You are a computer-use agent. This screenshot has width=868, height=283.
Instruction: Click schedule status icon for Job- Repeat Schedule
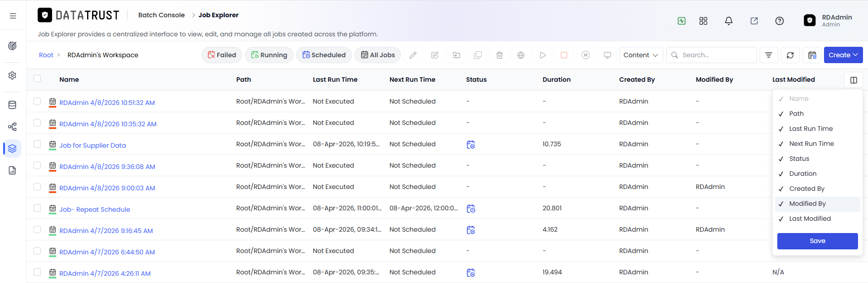[x=471, y=209]
